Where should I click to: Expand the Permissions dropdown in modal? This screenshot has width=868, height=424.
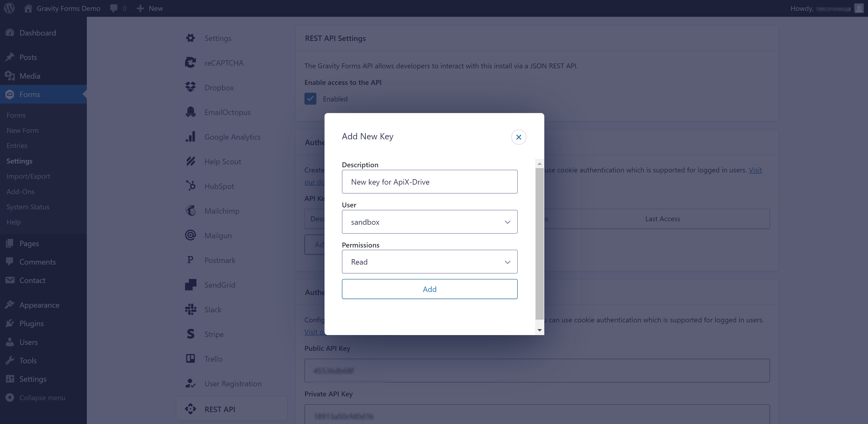point(430,262)
